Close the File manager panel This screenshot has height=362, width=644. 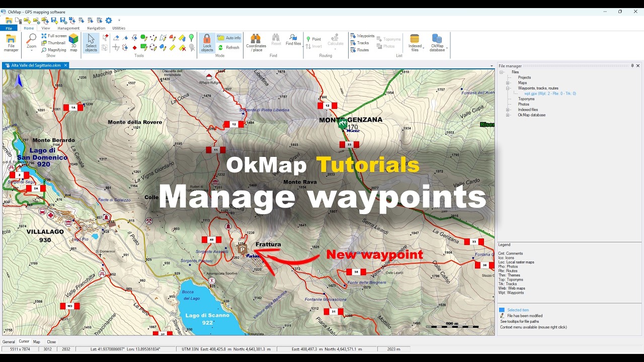point(638,66)
